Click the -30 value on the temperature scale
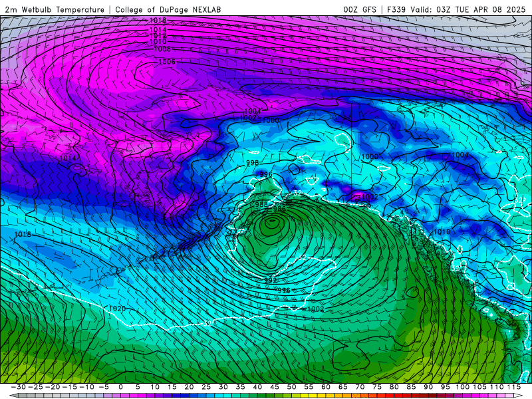 19,387
